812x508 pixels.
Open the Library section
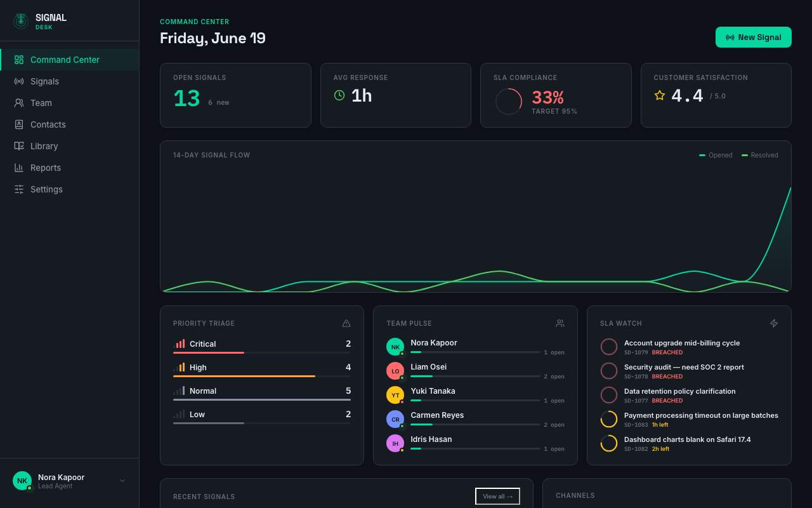tap(70, 146)
